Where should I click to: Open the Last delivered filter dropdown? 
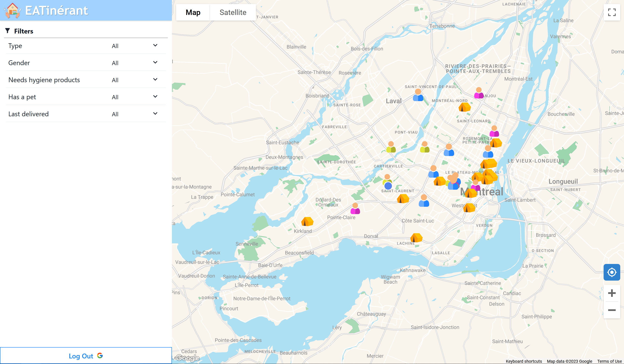[x=135, y=114]
